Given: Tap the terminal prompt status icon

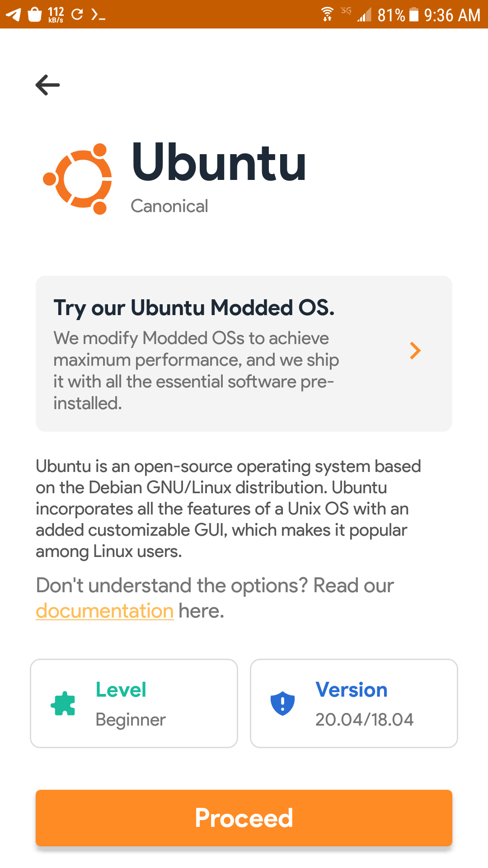Looking at the screenshot, I should click(x=98, y=15).
